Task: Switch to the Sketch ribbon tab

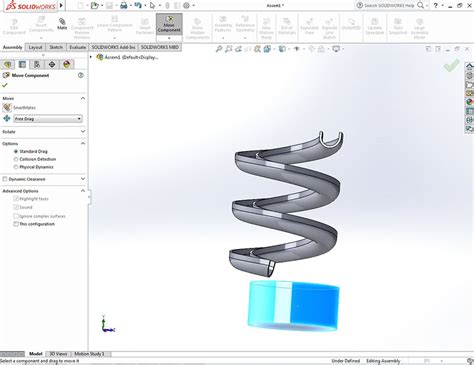Action: pos(56,47)
